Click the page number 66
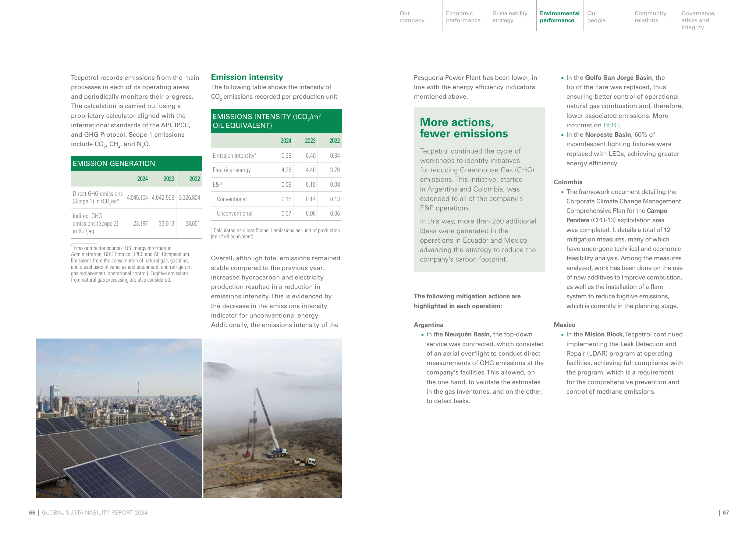 click(32, 513)
